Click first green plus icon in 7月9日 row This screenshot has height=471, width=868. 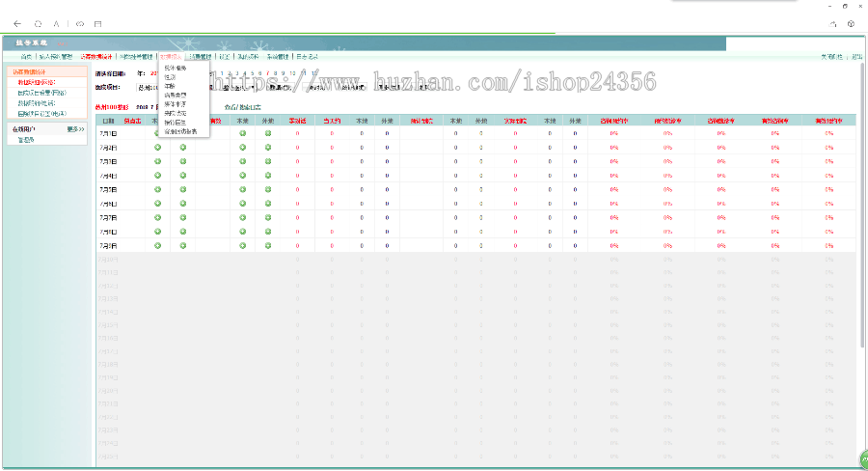[x=158, y=245]
